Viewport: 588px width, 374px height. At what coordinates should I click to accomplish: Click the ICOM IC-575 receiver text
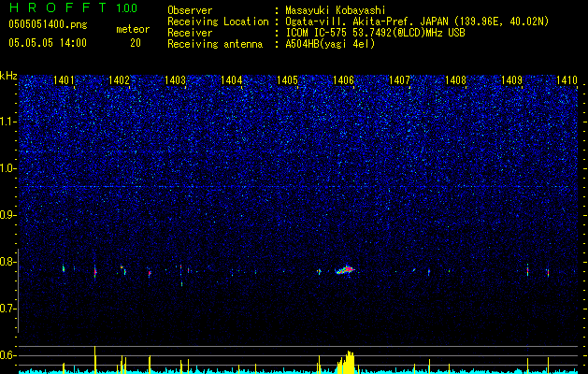tap(375, 33)
